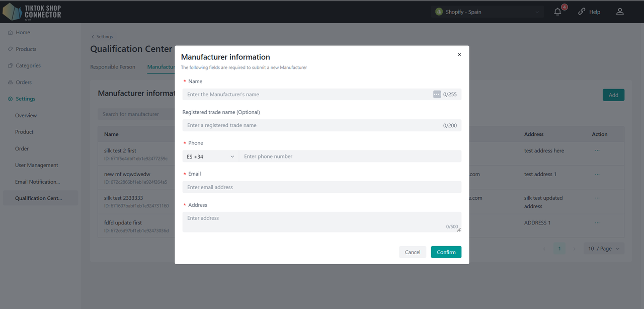Click the Action column header

600,134
